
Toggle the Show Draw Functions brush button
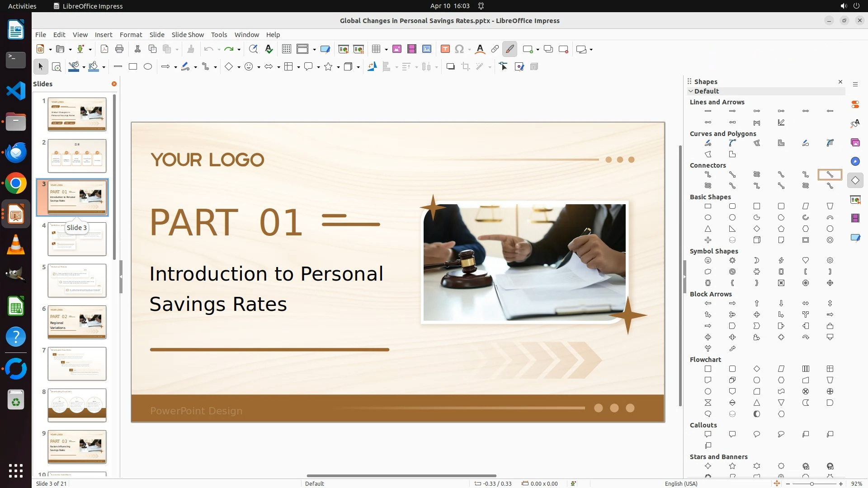tap(509, 49)
